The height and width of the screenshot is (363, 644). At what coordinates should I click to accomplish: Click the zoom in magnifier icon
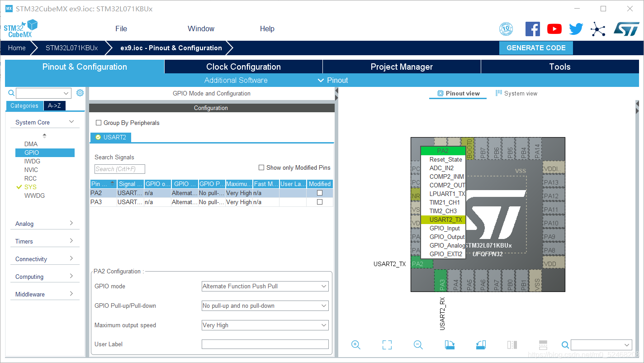356,345
